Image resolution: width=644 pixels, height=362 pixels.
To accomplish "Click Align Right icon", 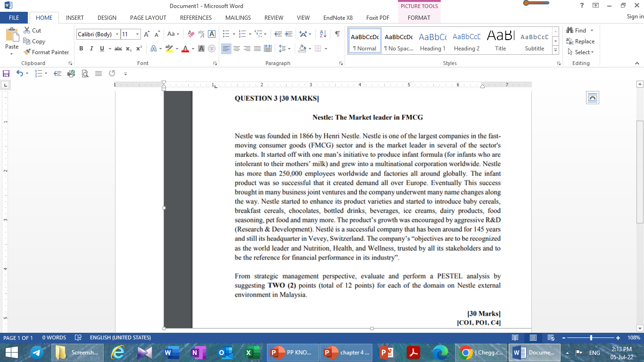I will pos(247,49).
